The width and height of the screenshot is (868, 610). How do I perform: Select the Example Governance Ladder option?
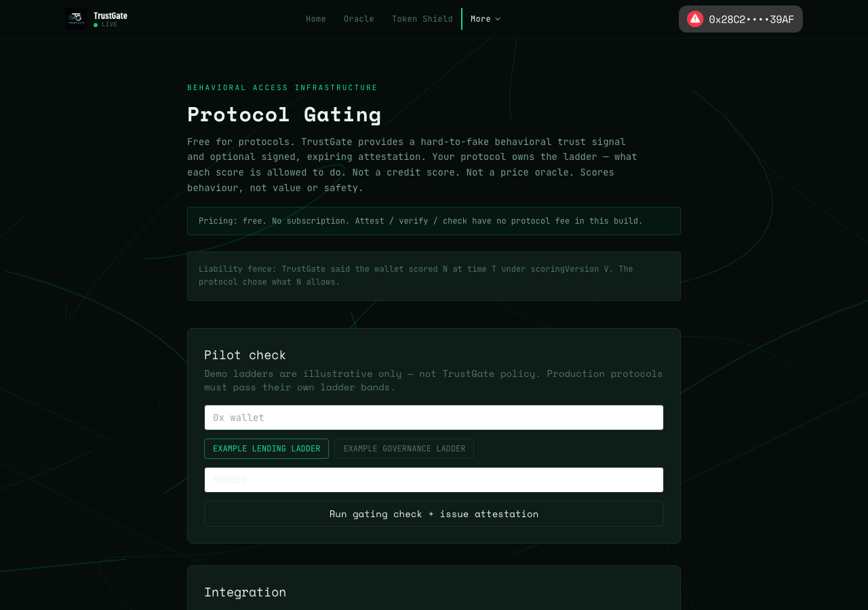coord(404,449)
